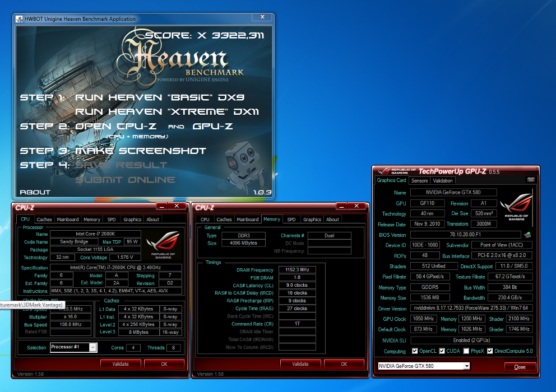Open Mainboard tab in right CPU-Z window
Image resolution: width=556 pixels, height=392 pixels.
click(x=248, y=220)
